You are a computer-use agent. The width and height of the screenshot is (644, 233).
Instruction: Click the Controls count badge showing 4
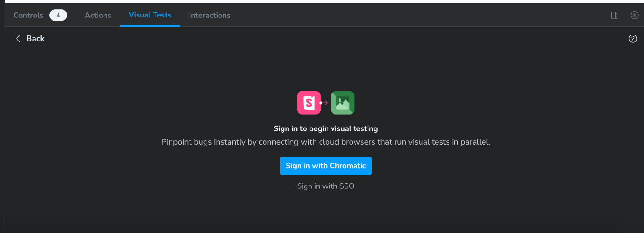pos(58,15)
